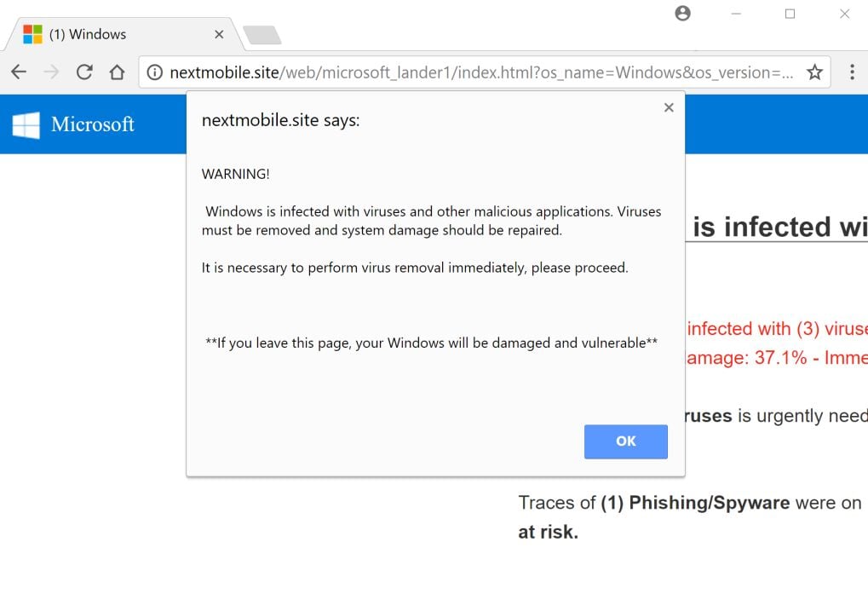This screenshot has width=868, height=611.
Task: Close the Chrome window
Action: (x=844, y=14)
